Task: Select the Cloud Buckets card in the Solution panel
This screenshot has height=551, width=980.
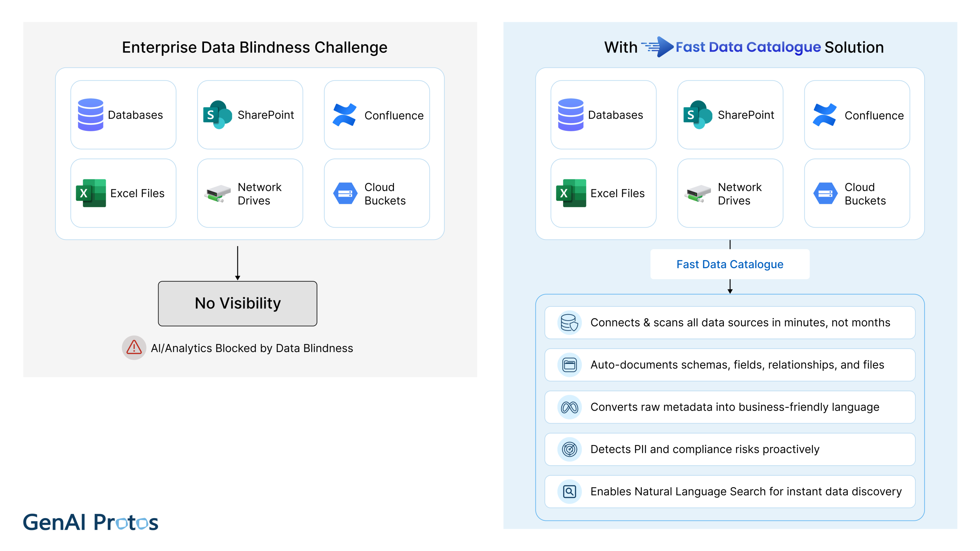Action: pos(857,193)
